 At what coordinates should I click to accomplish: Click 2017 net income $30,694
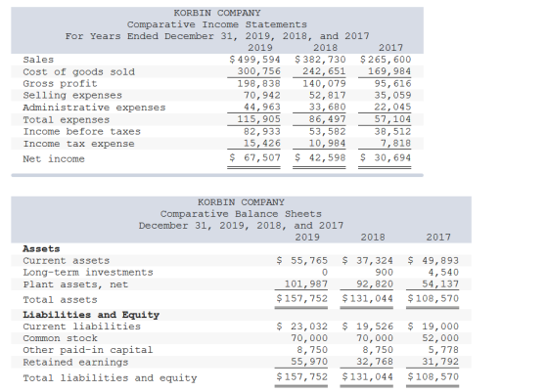point(386,157)
